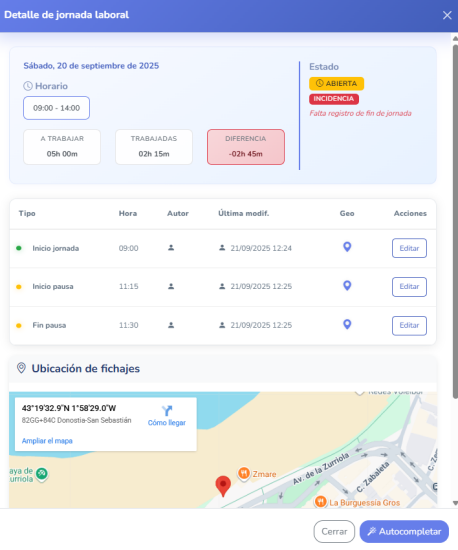This screenshot has height=550, width=458.
Task: Click the DIFERENCIA -02h 45m card
Action: coord(246,147)
